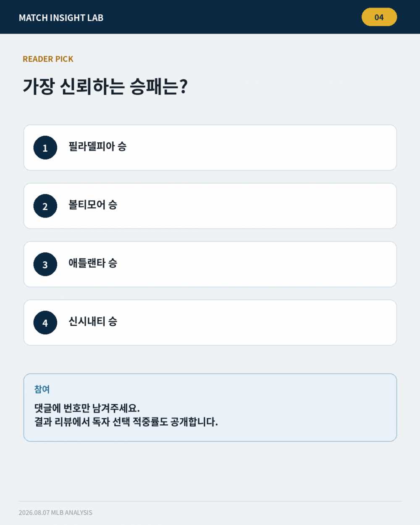
Task: Select the 볼티모어 승 option card
Action: pyautogui.click(x=210, y=206)
